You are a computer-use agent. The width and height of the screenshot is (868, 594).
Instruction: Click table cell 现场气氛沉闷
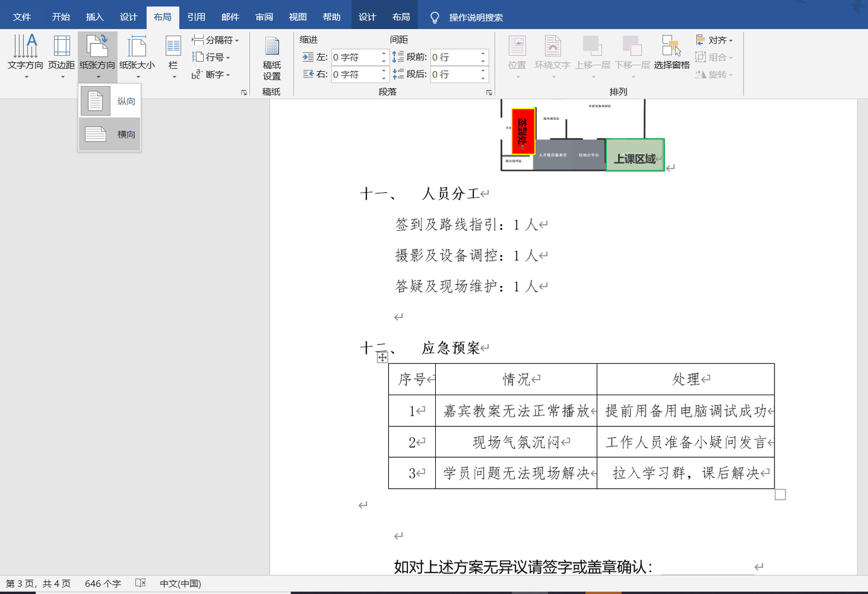click(516, 442)
